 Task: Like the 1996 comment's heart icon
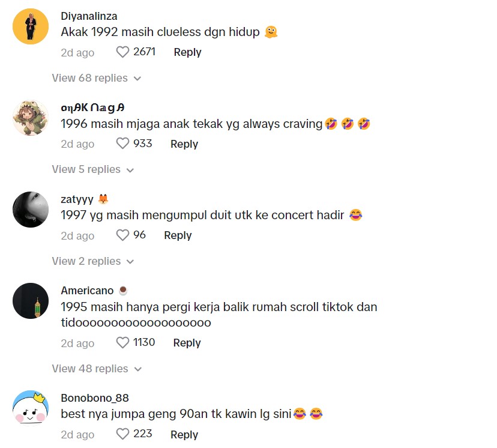[x=122, y=144]
